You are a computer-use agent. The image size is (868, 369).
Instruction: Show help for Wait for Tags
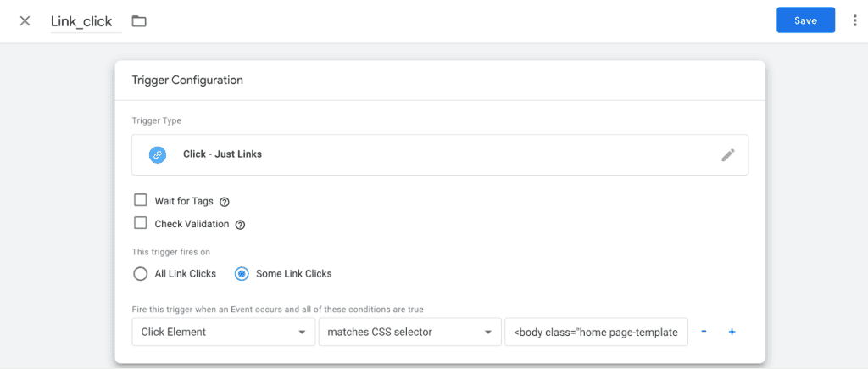225,202
